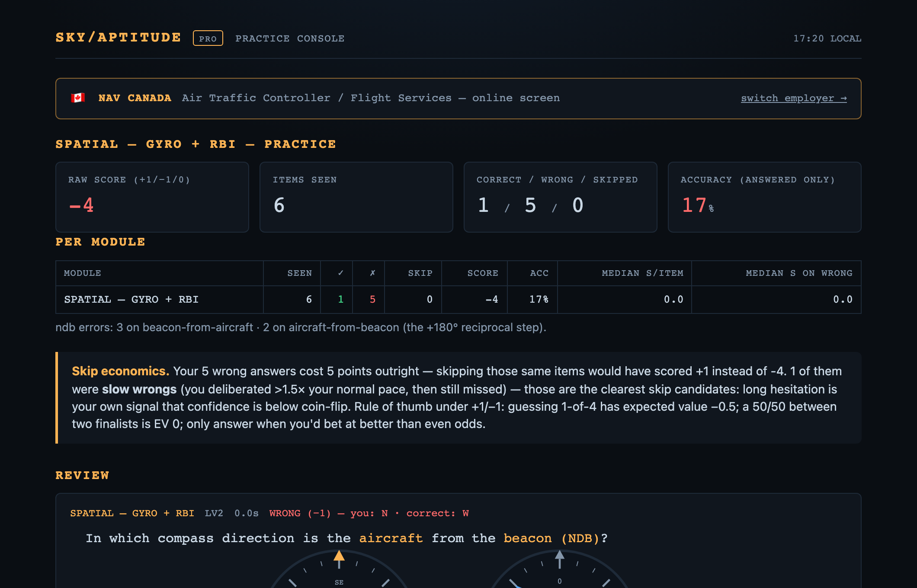Click the LV2 level label in review
917x588 pixels.
point(214,513)
